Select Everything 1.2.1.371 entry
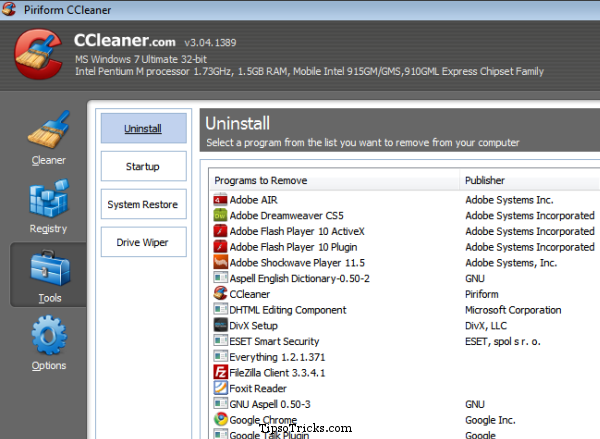The width and height of the screenshot is (600, 439). [x=277, y=357]
